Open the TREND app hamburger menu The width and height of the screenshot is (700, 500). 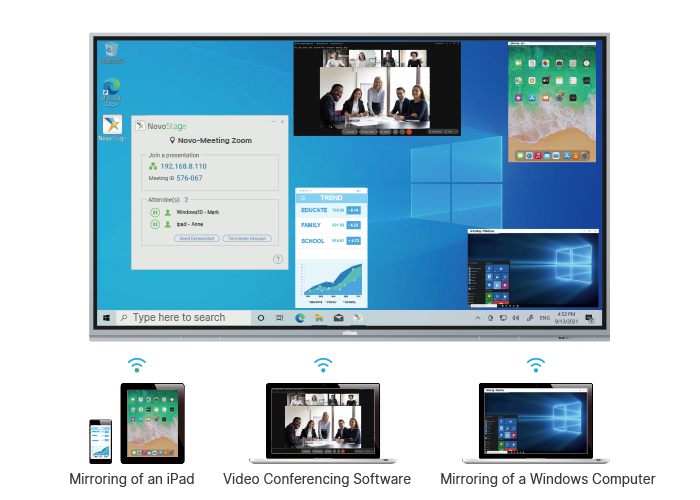point(302,198)
